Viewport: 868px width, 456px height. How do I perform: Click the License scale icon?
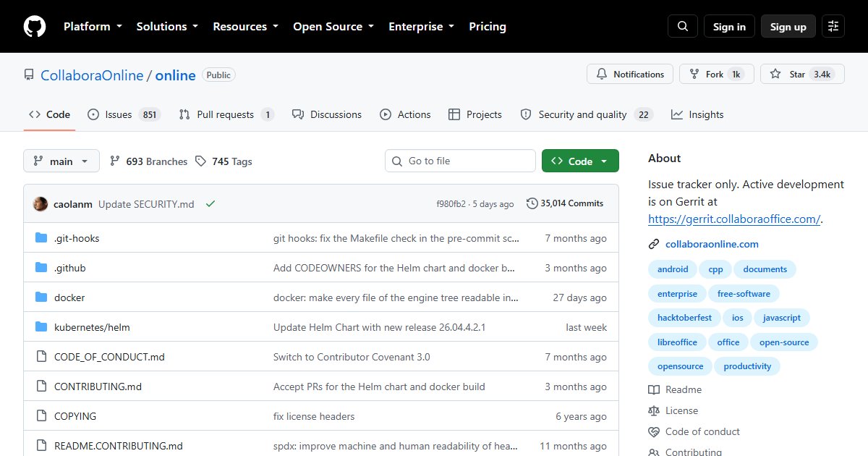654,410
